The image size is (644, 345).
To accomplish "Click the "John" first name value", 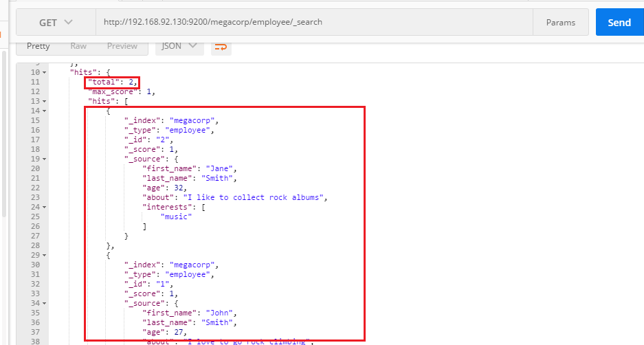I will click(219, 313).
